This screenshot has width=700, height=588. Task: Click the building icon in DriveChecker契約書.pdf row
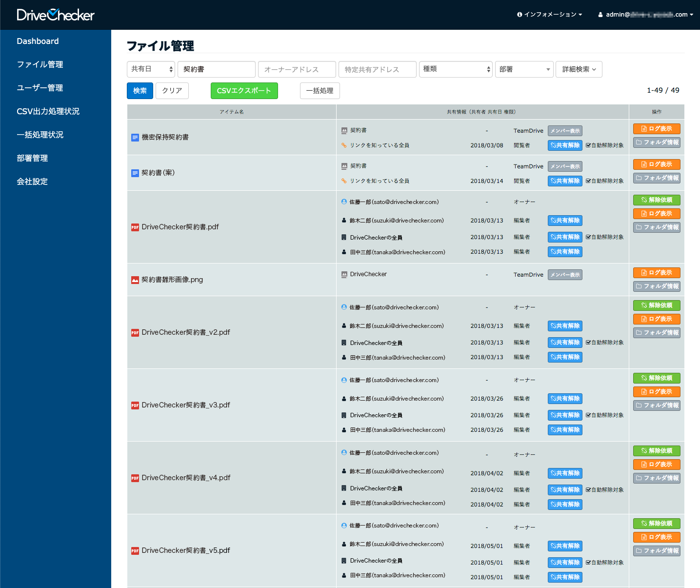(344, 238)
